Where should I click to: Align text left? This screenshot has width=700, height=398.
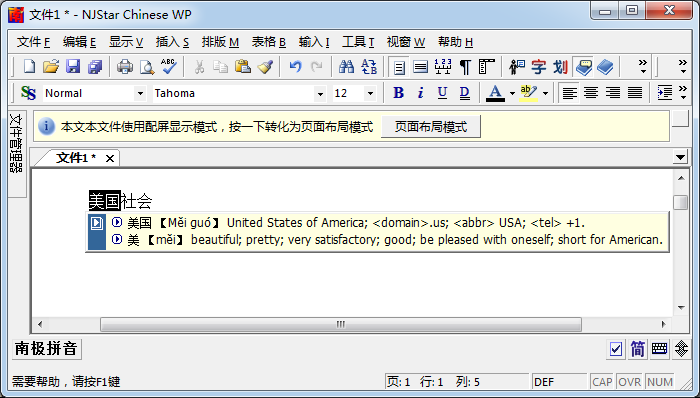569,93
